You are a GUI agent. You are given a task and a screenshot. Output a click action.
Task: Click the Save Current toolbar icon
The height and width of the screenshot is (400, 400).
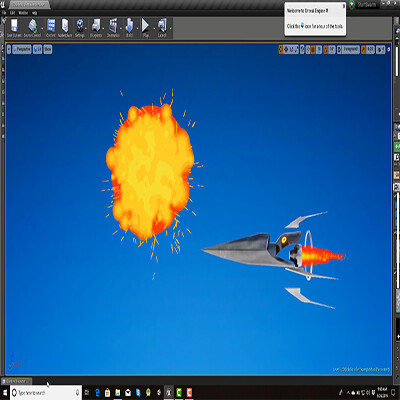tap(14, 28)
